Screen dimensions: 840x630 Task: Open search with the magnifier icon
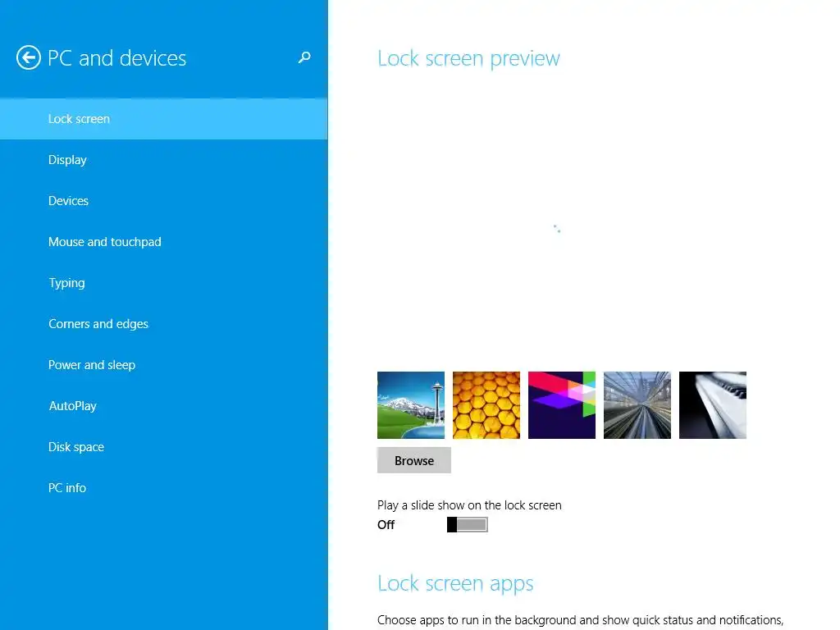304,57
